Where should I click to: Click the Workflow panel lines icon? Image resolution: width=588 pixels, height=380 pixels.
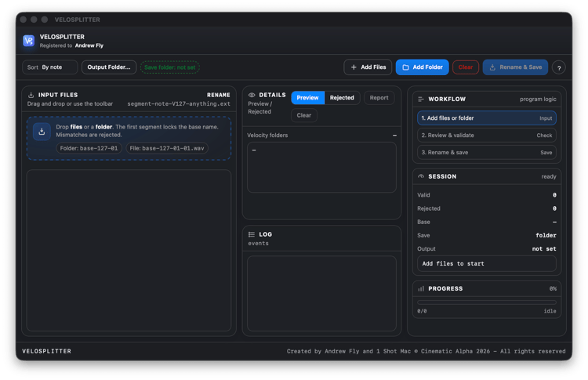click(421, 99)
